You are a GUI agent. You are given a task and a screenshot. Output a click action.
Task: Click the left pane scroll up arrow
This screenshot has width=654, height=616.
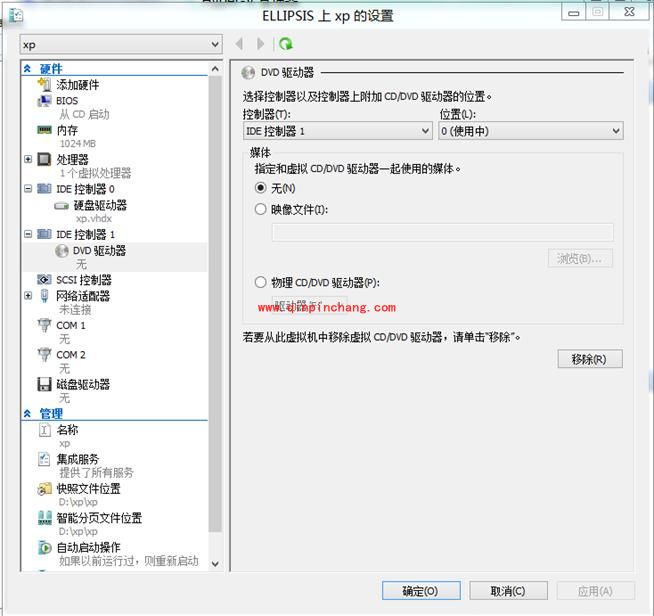click(x=215, y=69)
